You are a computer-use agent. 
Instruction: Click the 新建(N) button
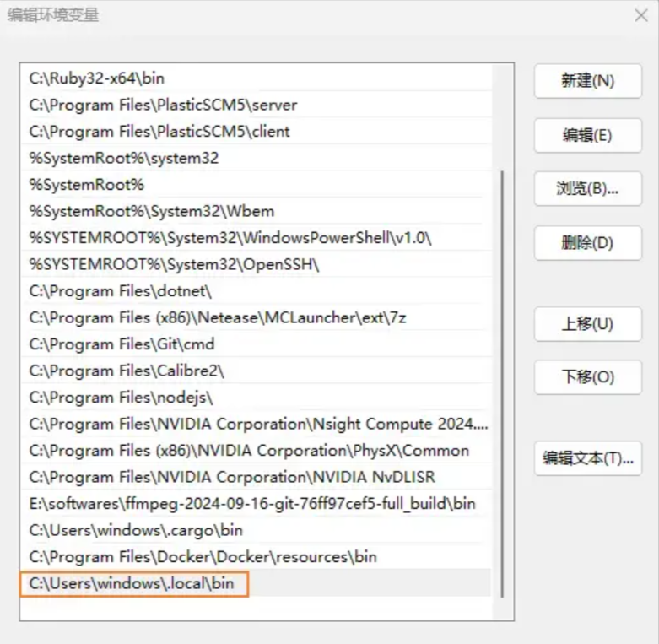point(588,81)
